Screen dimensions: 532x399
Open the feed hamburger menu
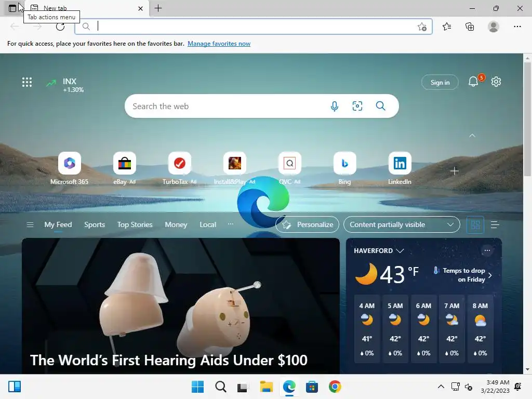30,224
